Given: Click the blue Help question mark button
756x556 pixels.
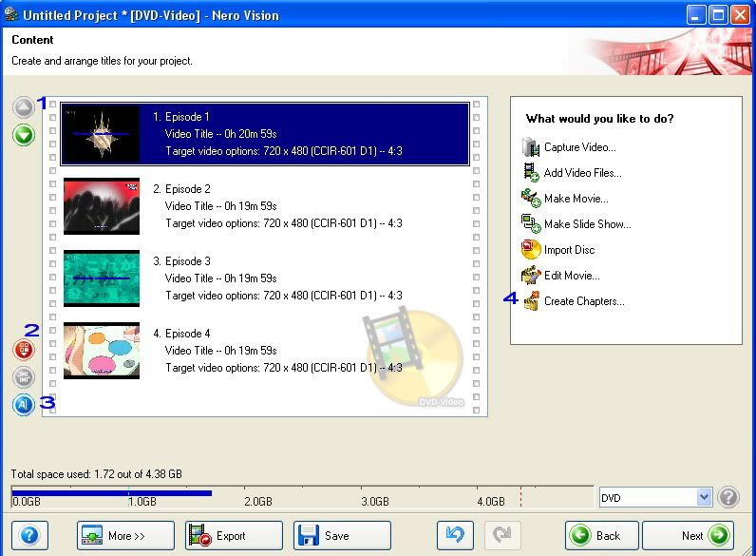Looking at the screenshot, I should (x=29, y=536).
